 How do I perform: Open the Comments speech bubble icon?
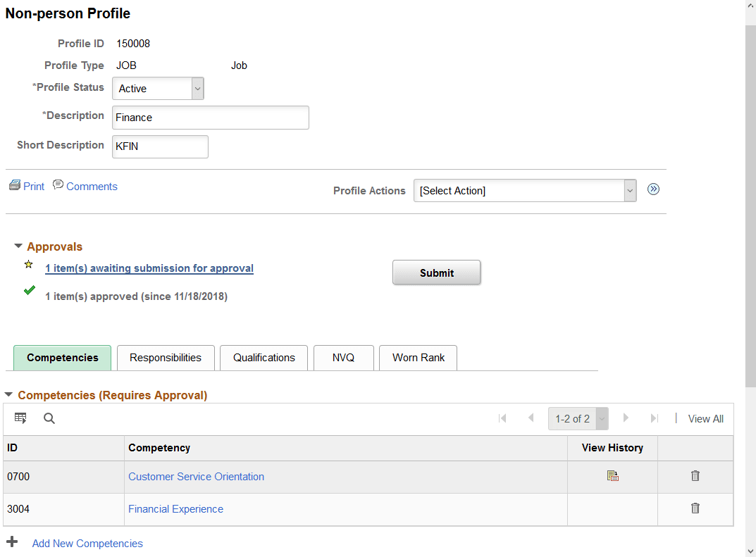point(58,185)
